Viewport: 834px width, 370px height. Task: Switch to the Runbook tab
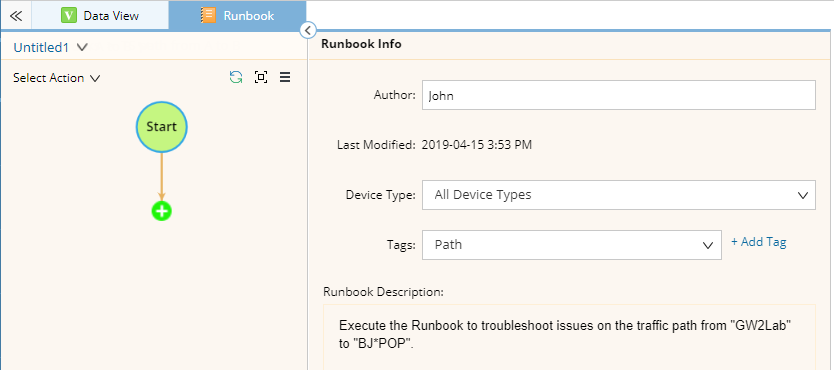pyautogui.click(x=237, y=15)
